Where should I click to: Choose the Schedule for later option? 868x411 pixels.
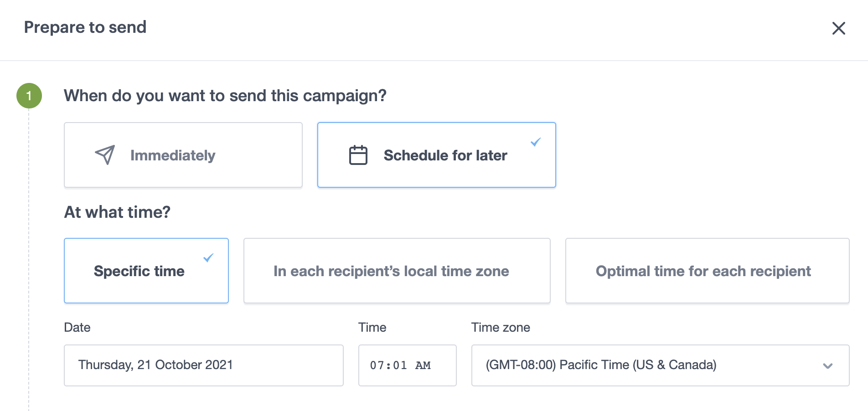(x=436, y=155)
